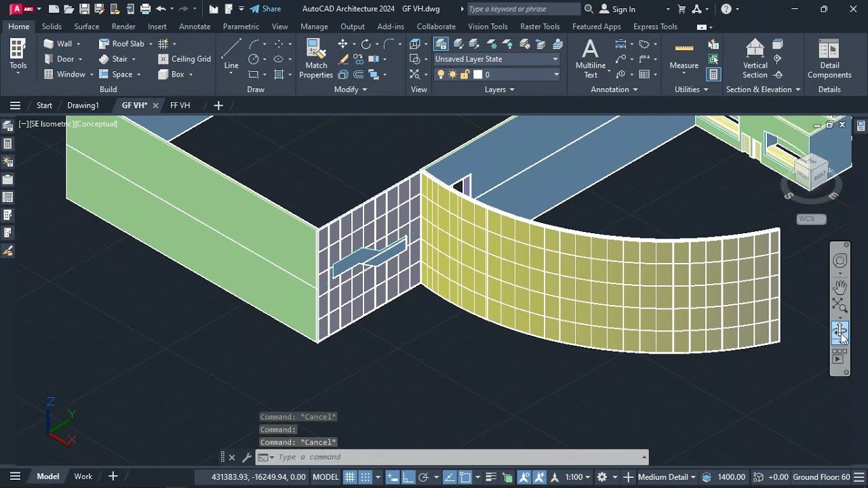
Task: Click the Match Properties tool
Action: pos(316,58)
